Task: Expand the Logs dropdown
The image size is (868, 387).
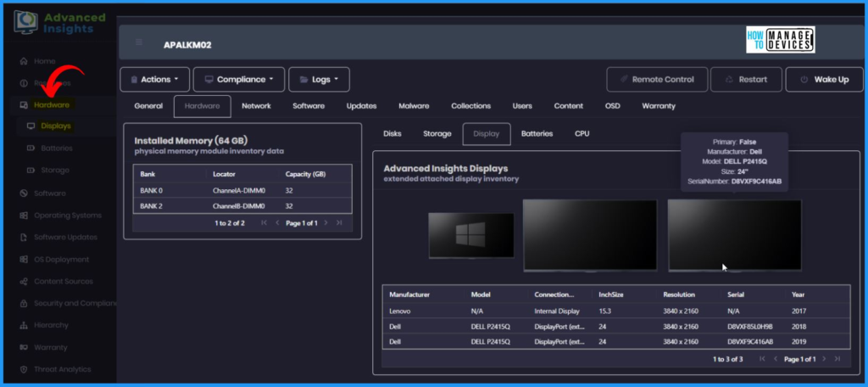Action: pos(319,79)
